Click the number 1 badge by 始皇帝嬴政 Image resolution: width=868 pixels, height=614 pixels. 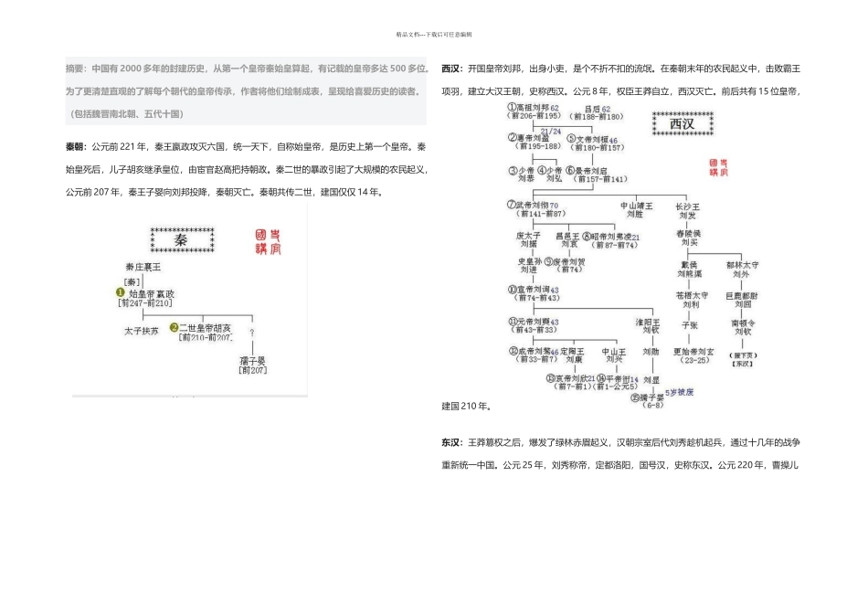(x=120, y=292)
